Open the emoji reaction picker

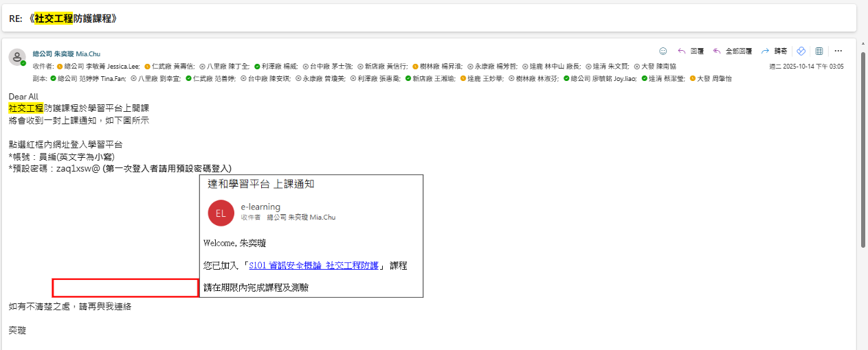click(x=663, y=51)
